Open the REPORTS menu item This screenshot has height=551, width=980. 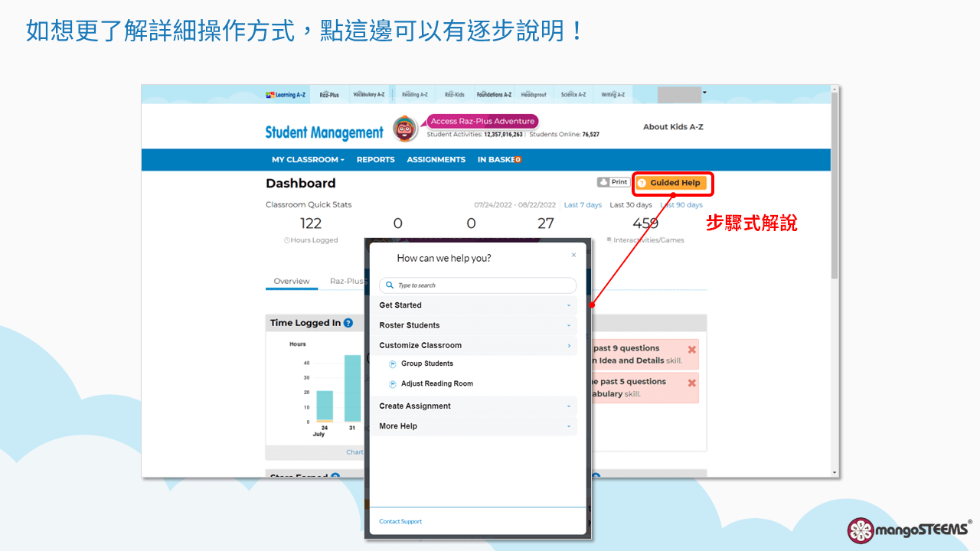coord(376,159)
